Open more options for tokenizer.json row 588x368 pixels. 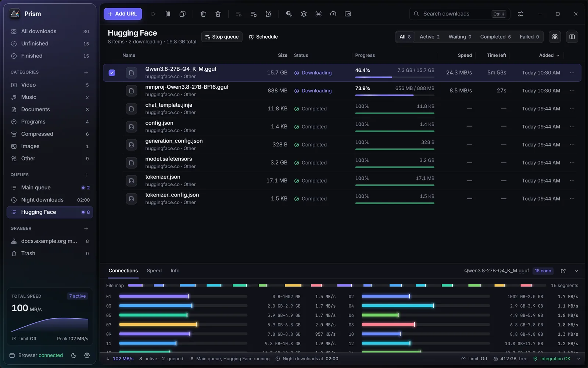[x=572, y=181]
